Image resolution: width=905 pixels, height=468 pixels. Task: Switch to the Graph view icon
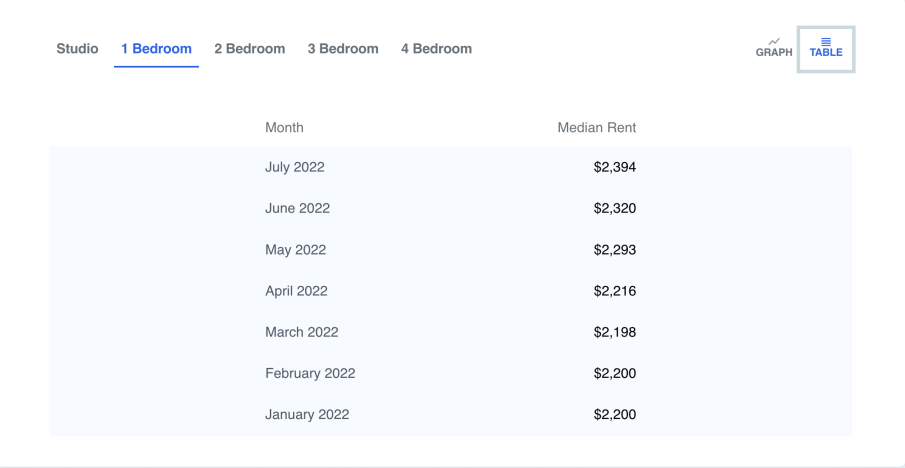click(773, 48)
